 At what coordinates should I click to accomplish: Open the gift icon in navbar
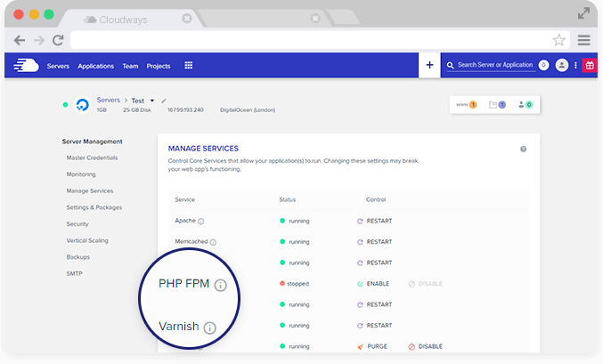589,65
